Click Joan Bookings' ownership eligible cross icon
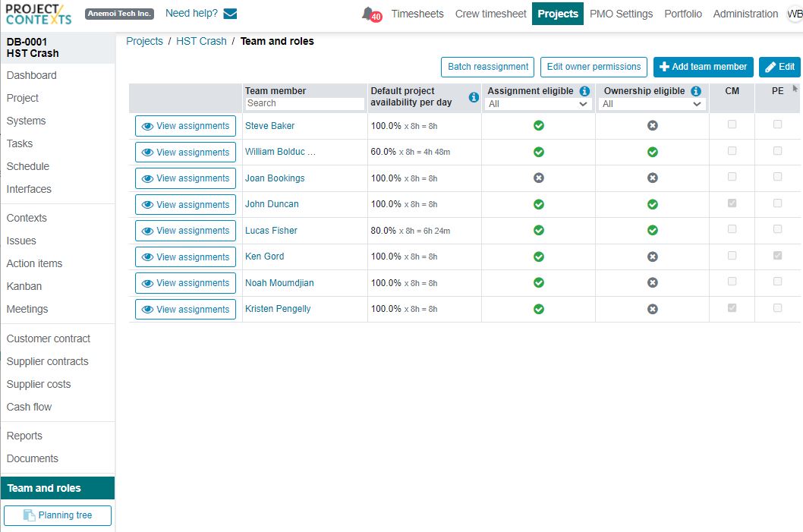803x532 pixels. (x=653, y=178)
